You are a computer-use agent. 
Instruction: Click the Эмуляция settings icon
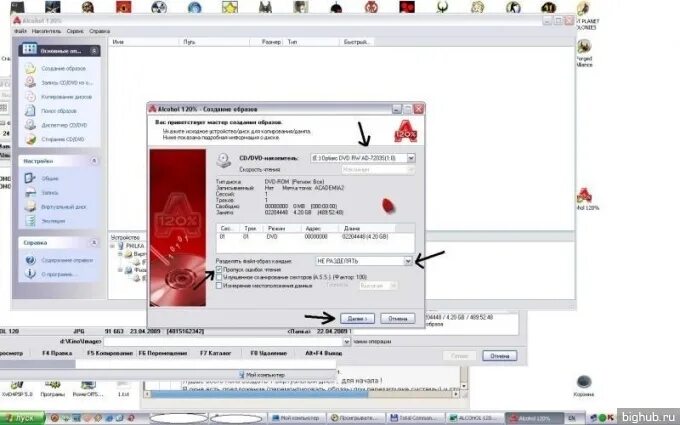pos(30,221)
